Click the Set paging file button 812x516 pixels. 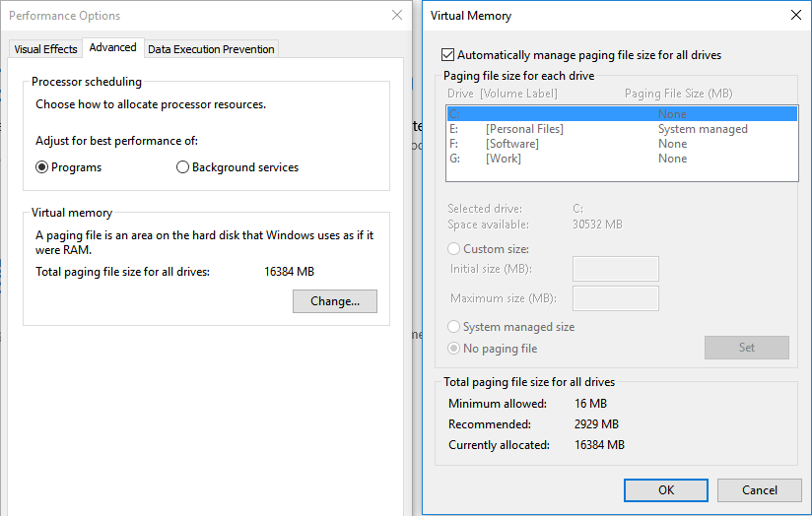(x=746, y=348)
